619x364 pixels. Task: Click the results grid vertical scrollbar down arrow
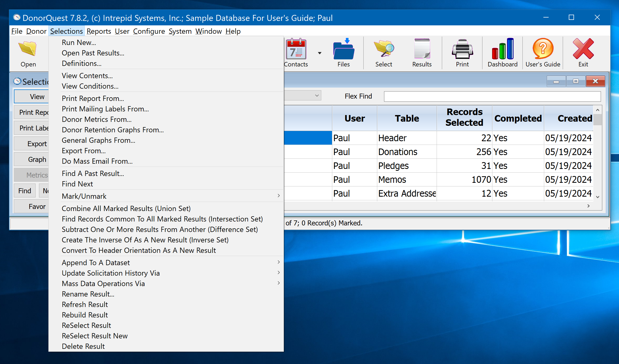point(598,197)
